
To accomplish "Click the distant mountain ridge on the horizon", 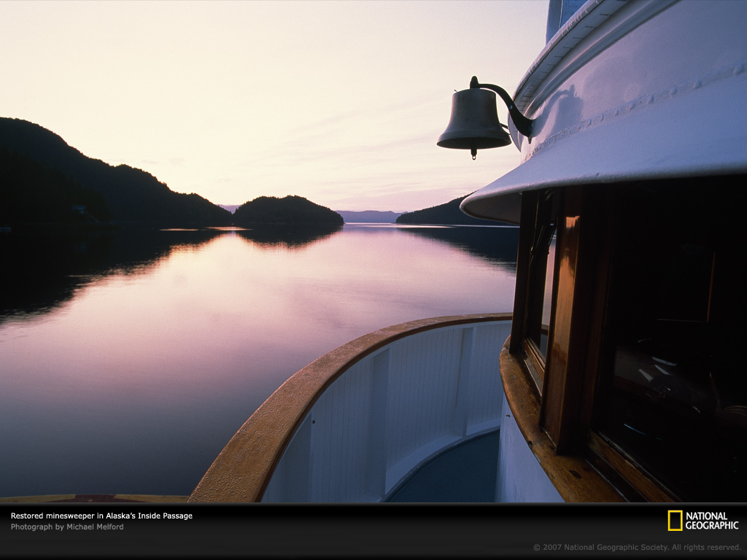I will tap(368, 216).
